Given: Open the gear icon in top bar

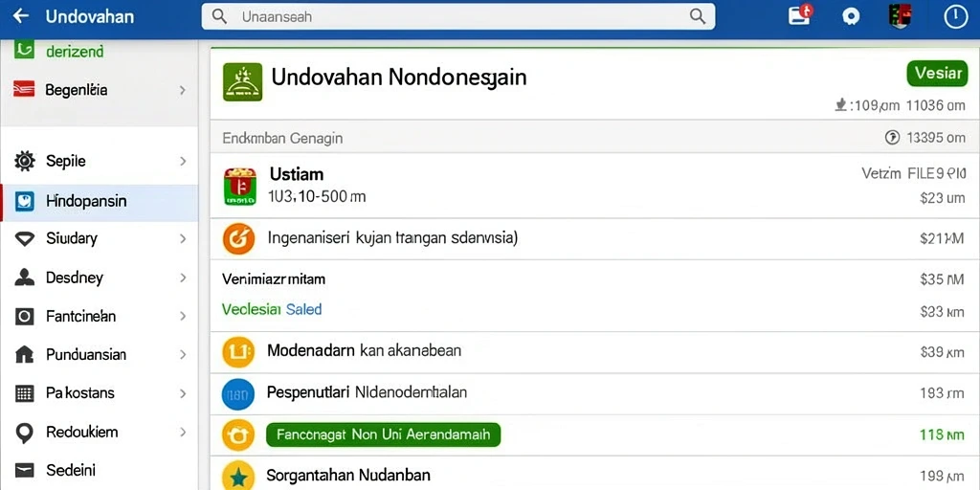Looking at the screenshot, I should (x=850, y=17).
